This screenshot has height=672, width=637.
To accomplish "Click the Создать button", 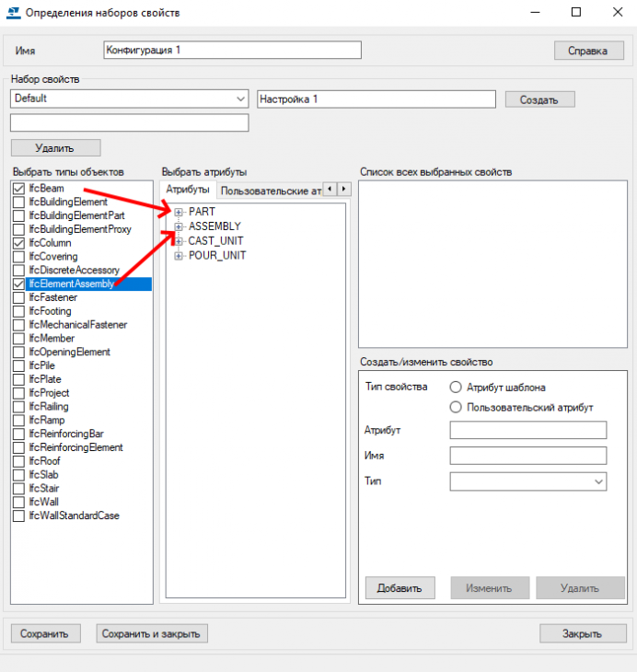I will pyautogui.click(x=539, y=99).
